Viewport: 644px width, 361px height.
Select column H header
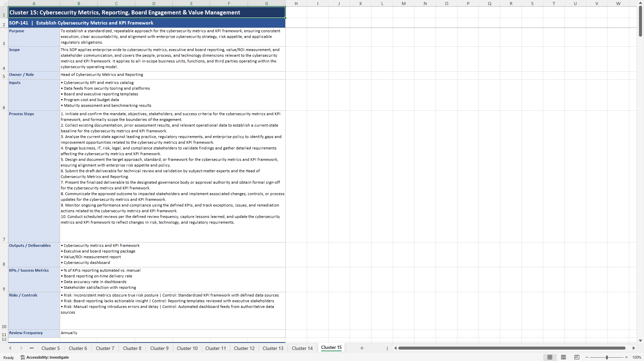(x=296, y=3)
